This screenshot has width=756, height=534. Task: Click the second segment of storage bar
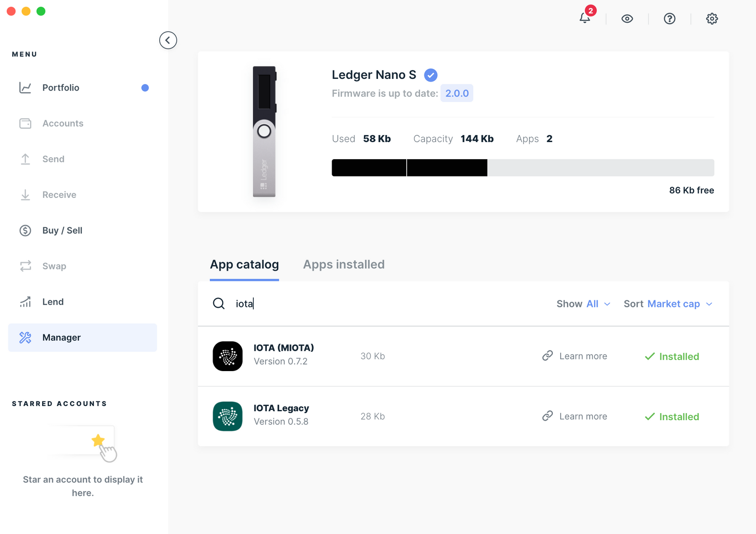coord(447,168)
